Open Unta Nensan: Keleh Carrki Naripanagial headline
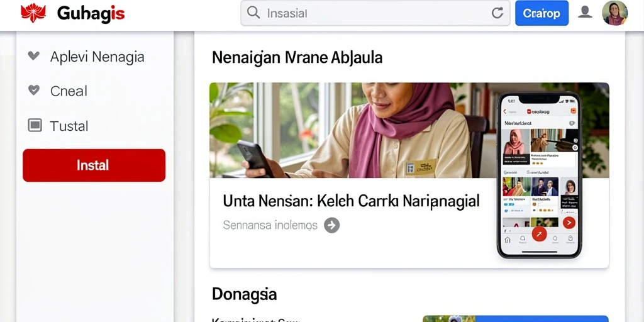This screenshot has height=322, width=644. pos(351,201)
